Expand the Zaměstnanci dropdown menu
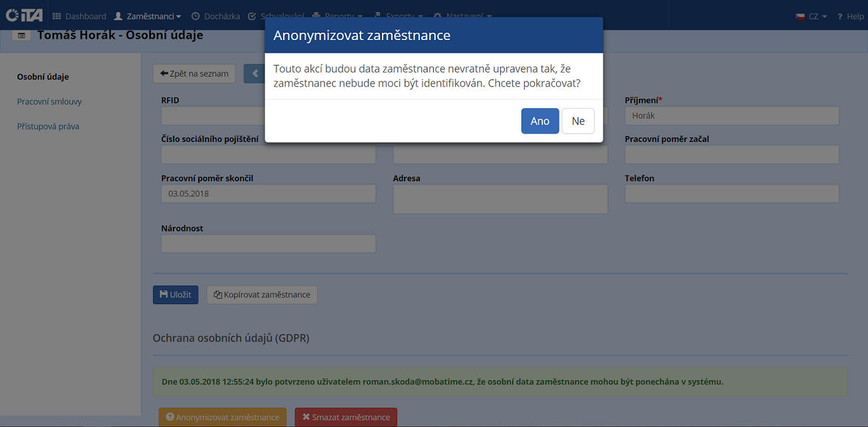 click(148, 16)
